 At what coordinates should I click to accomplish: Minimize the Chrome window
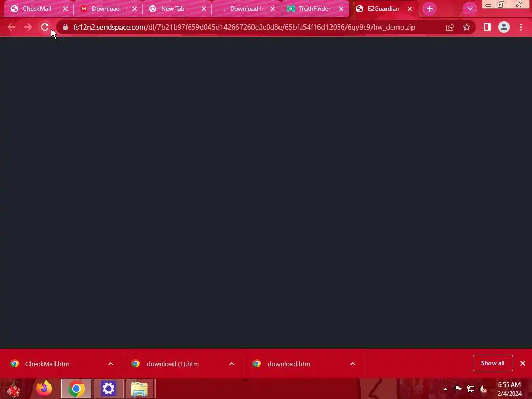(x=488, y=4)
